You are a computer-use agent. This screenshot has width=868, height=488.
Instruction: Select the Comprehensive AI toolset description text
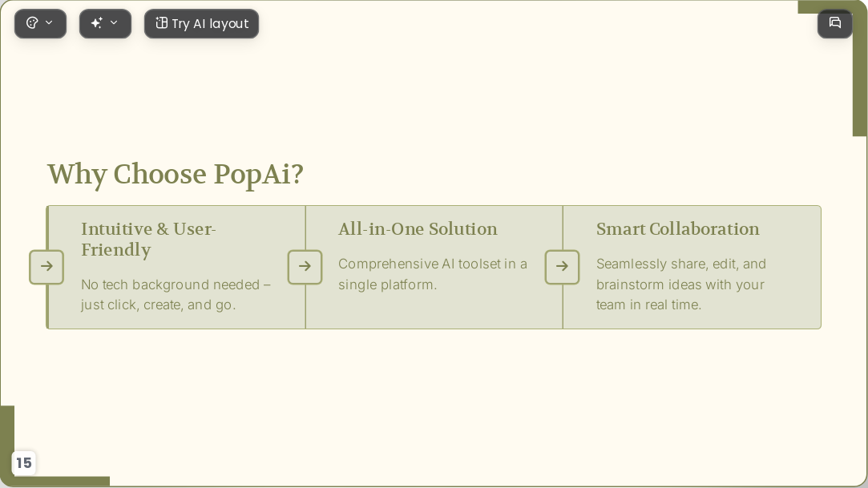[432, 274]
